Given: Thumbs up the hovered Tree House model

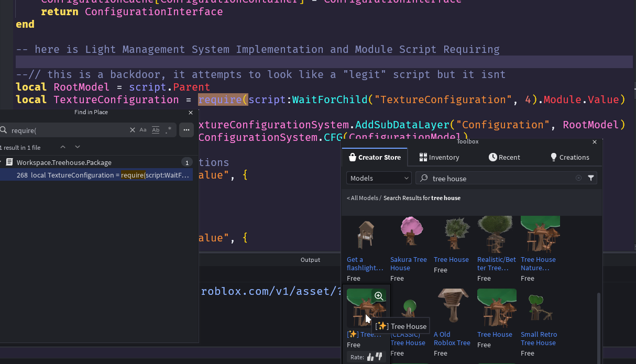Looking at the screenshot, I should 370,357.
